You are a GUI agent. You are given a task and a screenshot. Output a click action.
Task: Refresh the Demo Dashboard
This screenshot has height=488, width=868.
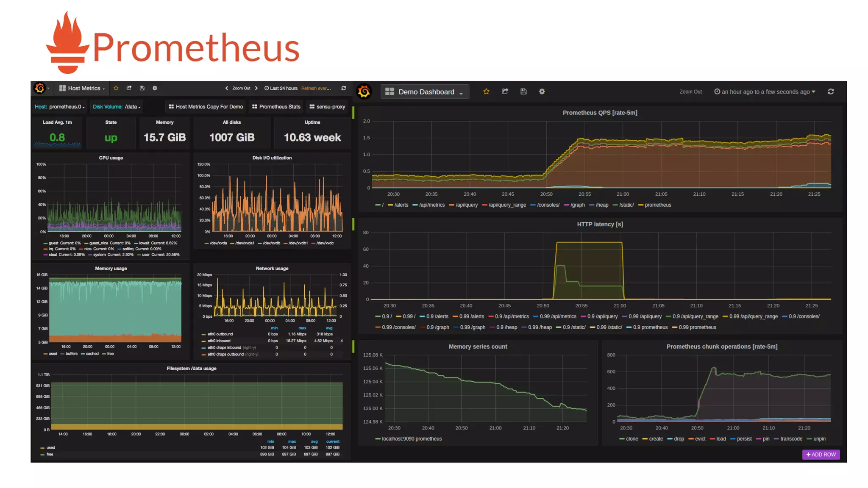pyautogui.click(x=831, y=91)
